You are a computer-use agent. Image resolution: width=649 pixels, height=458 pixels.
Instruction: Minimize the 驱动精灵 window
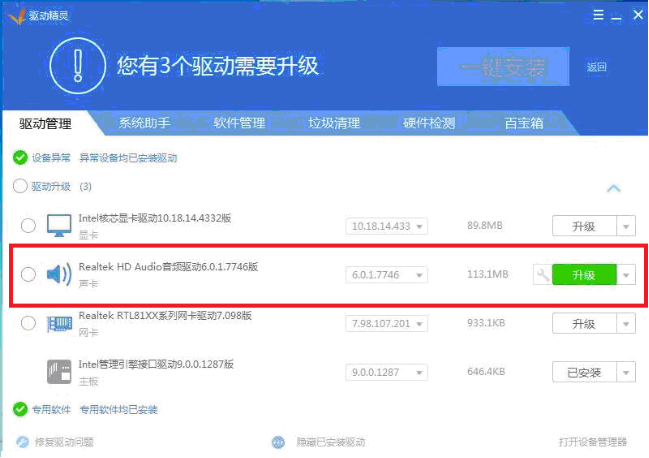tap(617, 17)
